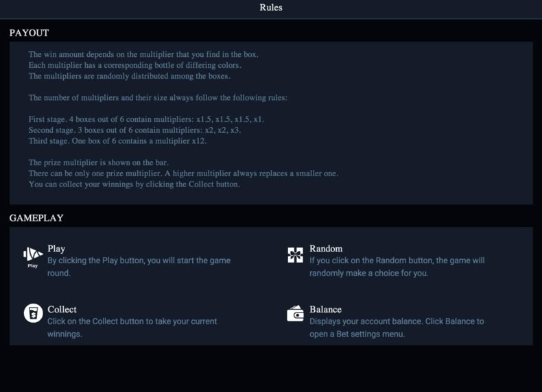Image resolution: width=542 pixels, height=392 pixels.
Task: Click the Random gift box icon
Action: [x=295, y=255]
